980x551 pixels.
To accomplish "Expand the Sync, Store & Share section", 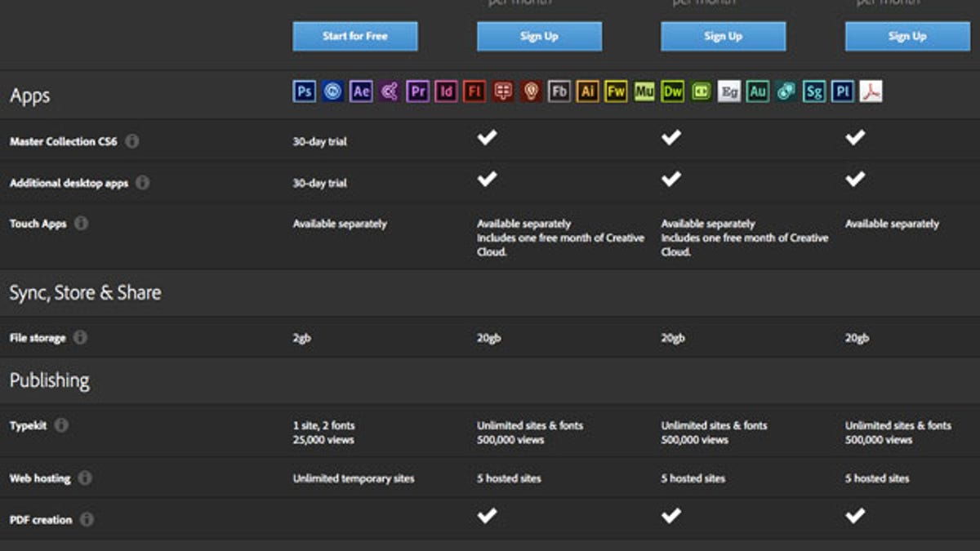I will pyautogui.click(x=86, y=291).
